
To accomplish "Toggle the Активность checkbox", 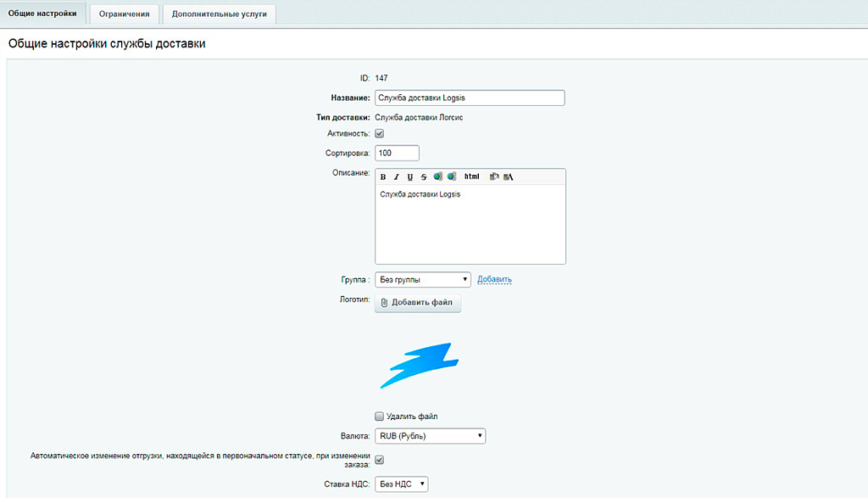I will [x=380, y=133].
